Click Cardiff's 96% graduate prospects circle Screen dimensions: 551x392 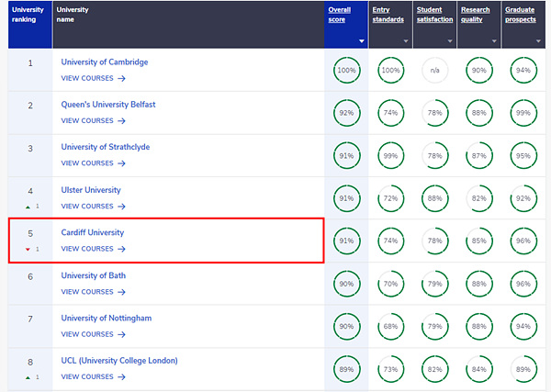point(523,241)
